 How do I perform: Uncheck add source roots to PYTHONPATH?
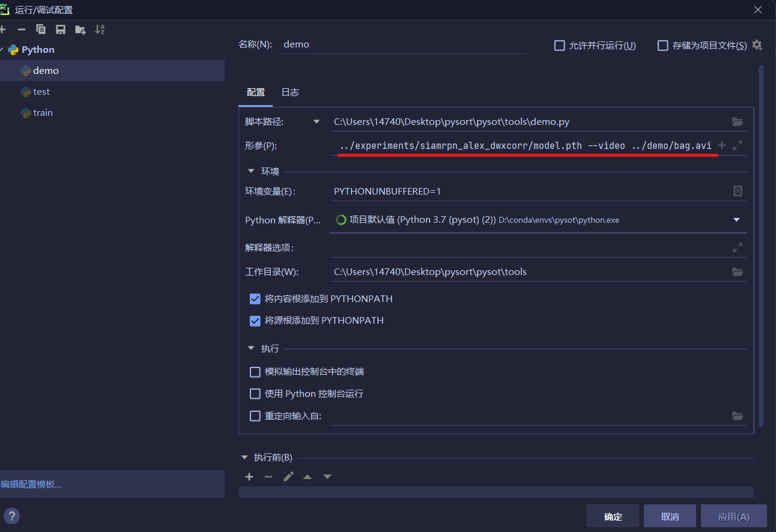[x=255, y=321]
